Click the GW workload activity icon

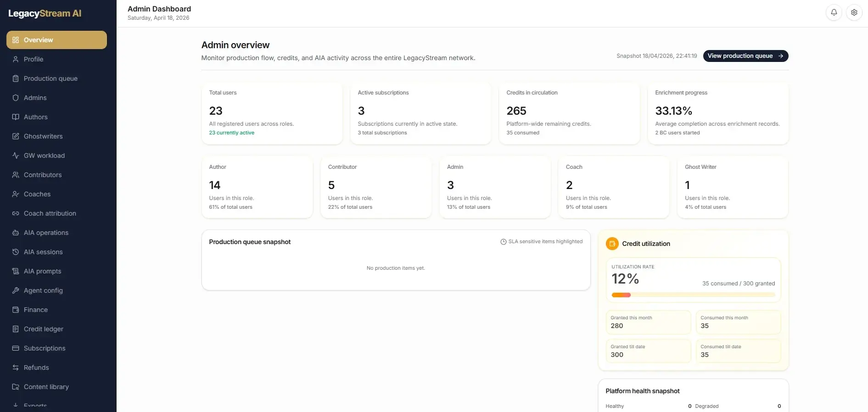point(16,156)
